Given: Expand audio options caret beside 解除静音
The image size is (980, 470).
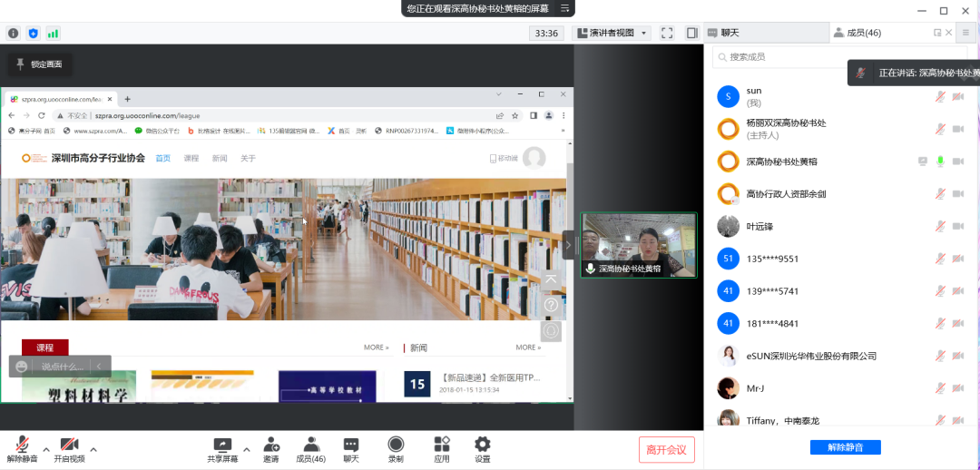Looking at the screenshot, I should (x=46, y=449).
